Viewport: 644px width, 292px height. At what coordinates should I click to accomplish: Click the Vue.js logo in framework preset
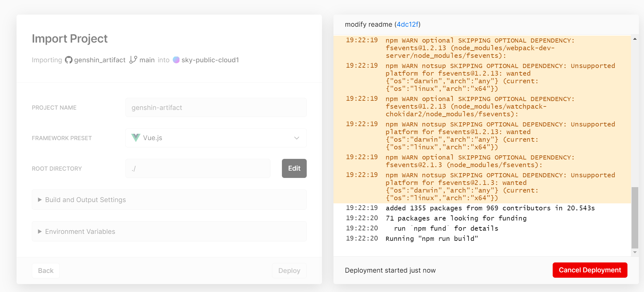(136, 138)
